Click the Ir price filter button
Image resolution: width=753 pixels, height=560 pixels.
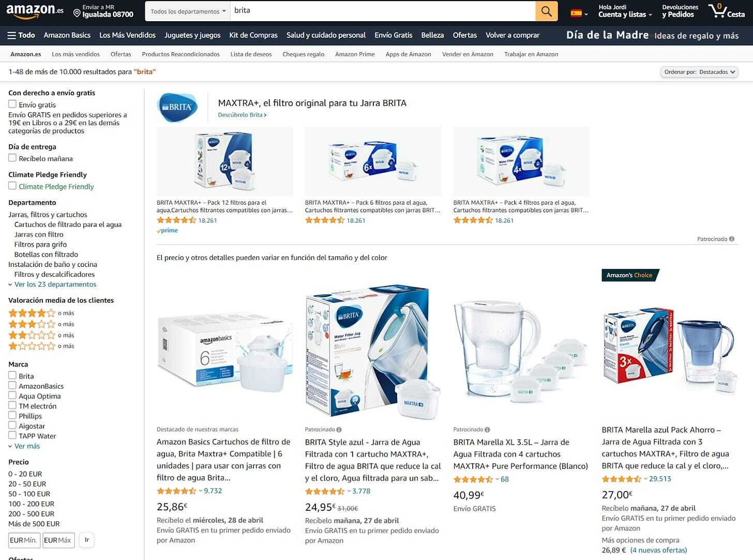87,540
